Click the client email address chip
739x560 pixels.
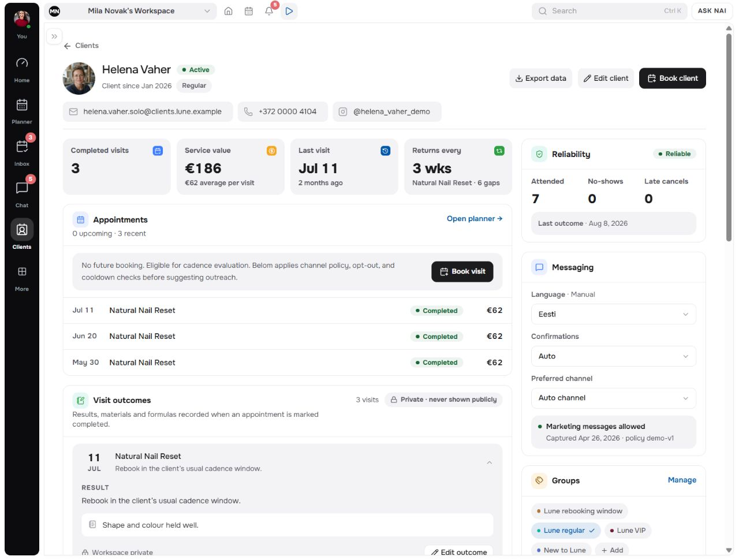click(x=148, y=112)
